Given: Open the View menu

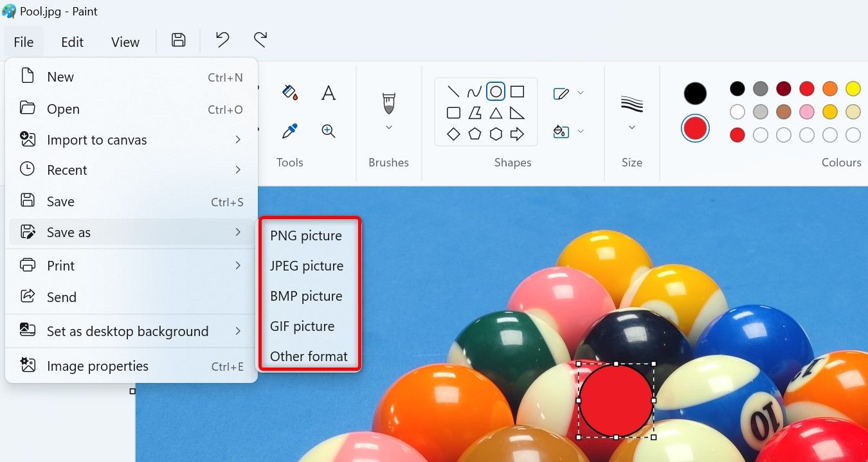Looking at the screenshot, I should click(x=125, y=42).
